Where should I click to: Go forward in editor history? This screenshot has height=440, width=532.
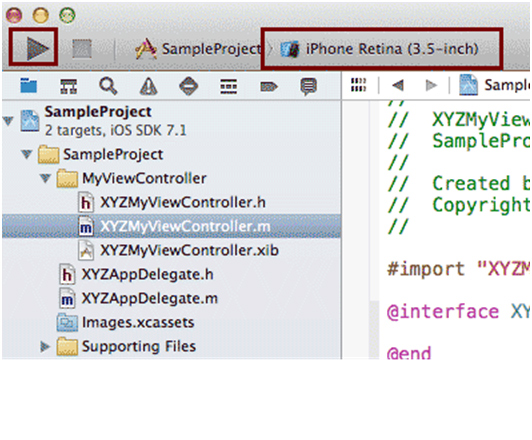tap(431, 85)
